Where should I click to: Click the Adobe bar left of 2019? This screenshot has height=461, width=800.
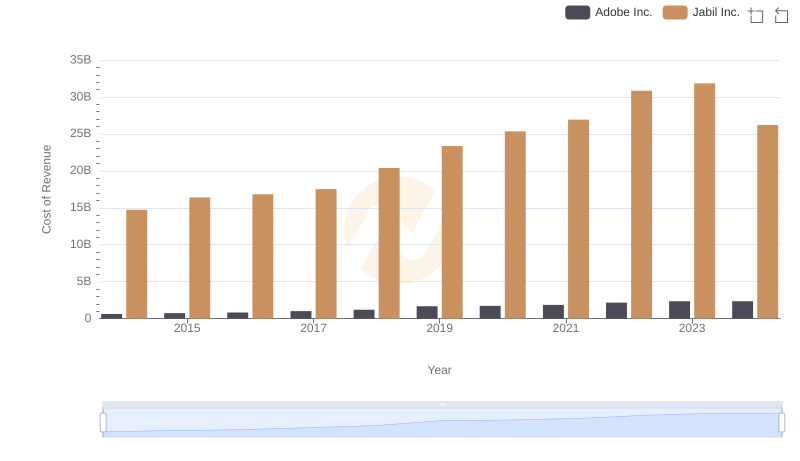point(427,312)
